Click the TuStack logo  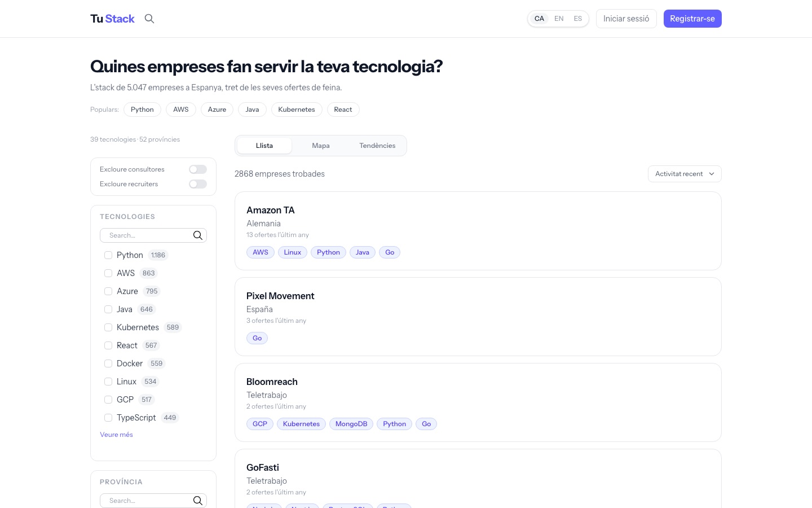(112, 19)
